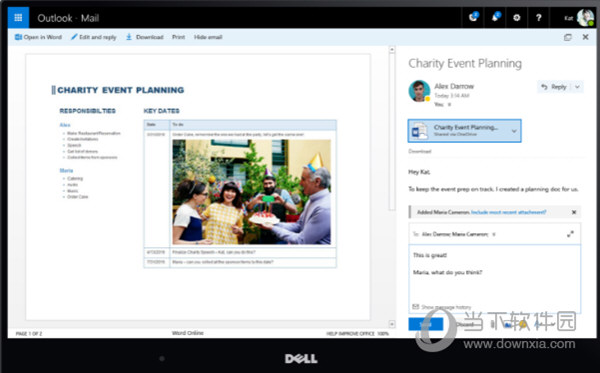
Task: Click the Key Dates heading
Action: coord(161,111)
